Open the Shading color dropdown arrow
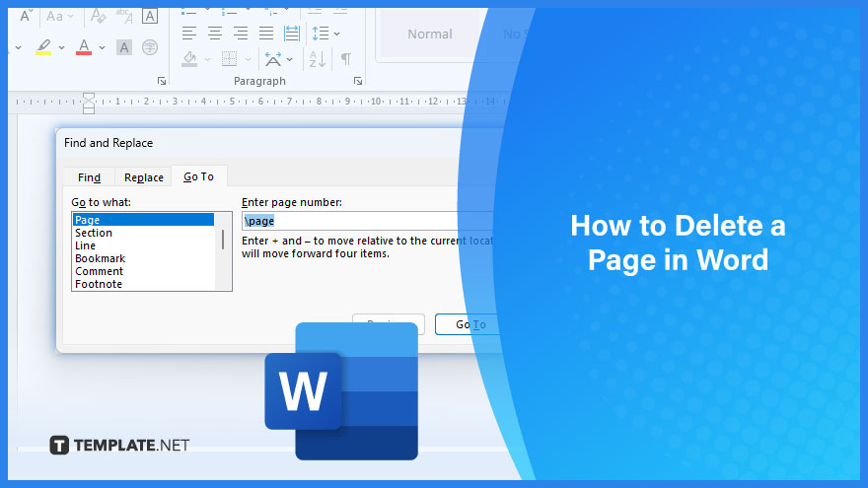The width and height of the screenshot is (868, 488). (x=207, y=59)
